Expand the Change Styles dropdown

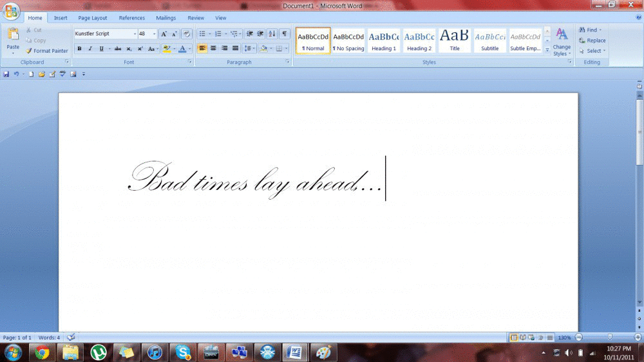point(562,42)
